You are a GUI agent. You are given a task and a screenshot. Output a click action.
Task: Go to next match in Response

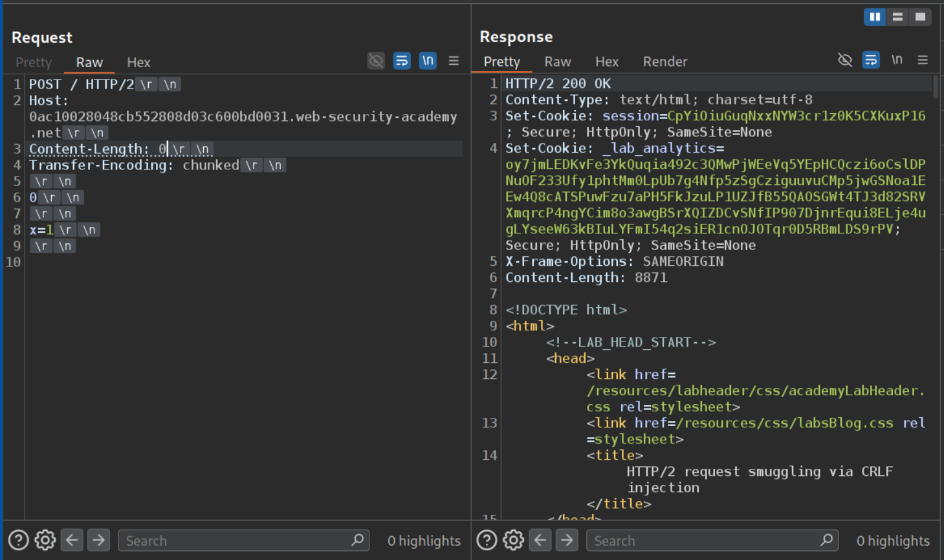[567, 540]
